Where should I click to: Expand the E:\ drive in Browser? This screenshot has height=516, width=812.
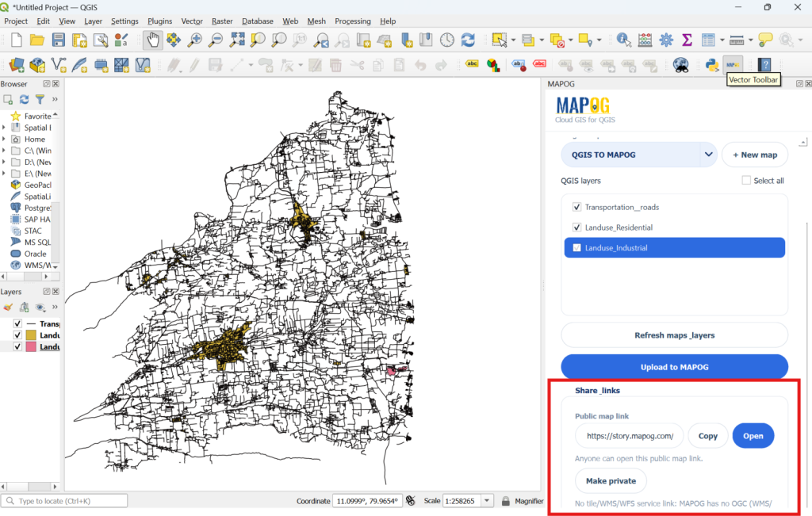click(x=4, y=174)
